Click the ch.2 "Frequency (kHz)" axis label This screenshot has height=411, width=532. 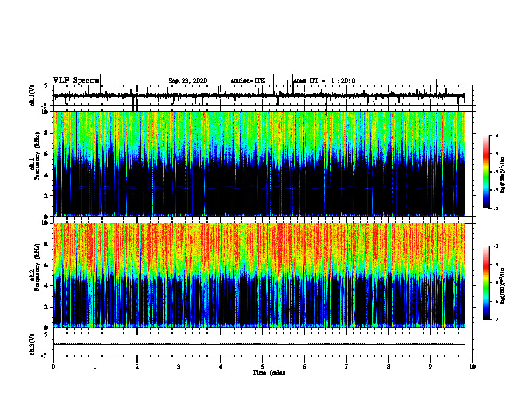37,267
